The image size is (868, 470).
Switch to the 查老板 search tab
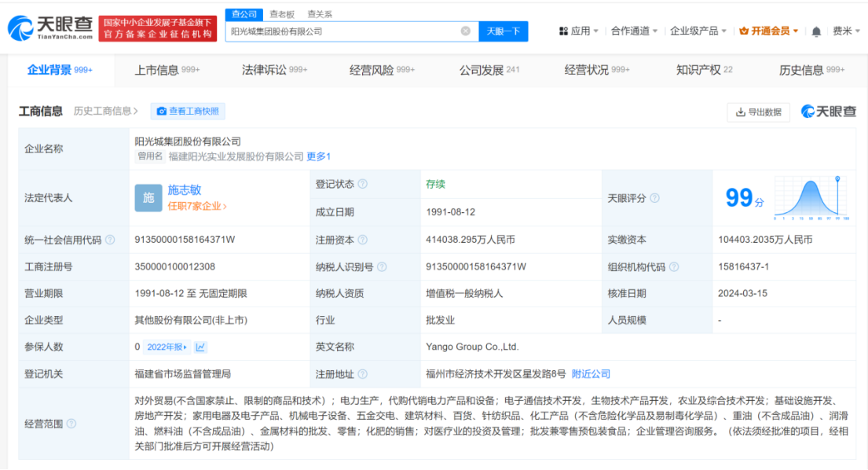[x=282, y=14]
